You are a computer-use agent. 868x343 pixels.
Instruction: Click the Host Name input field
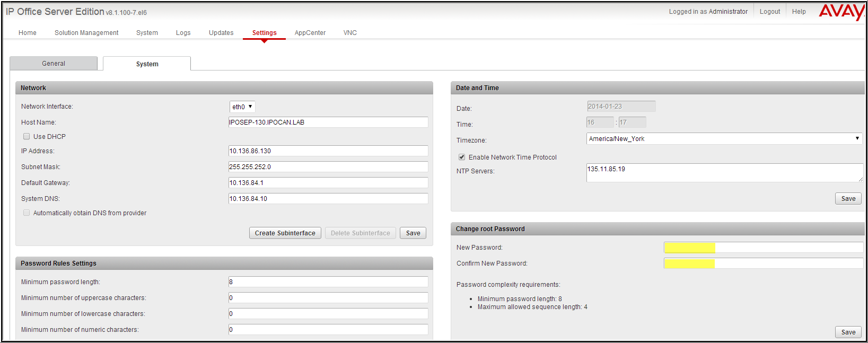click(x=328, y=122)
